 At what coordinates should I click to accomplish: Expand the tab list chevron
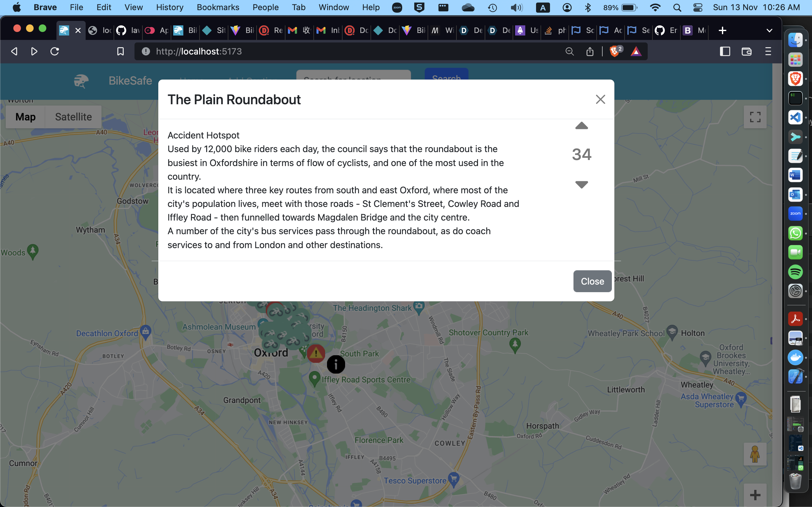[x=769, y=30]
